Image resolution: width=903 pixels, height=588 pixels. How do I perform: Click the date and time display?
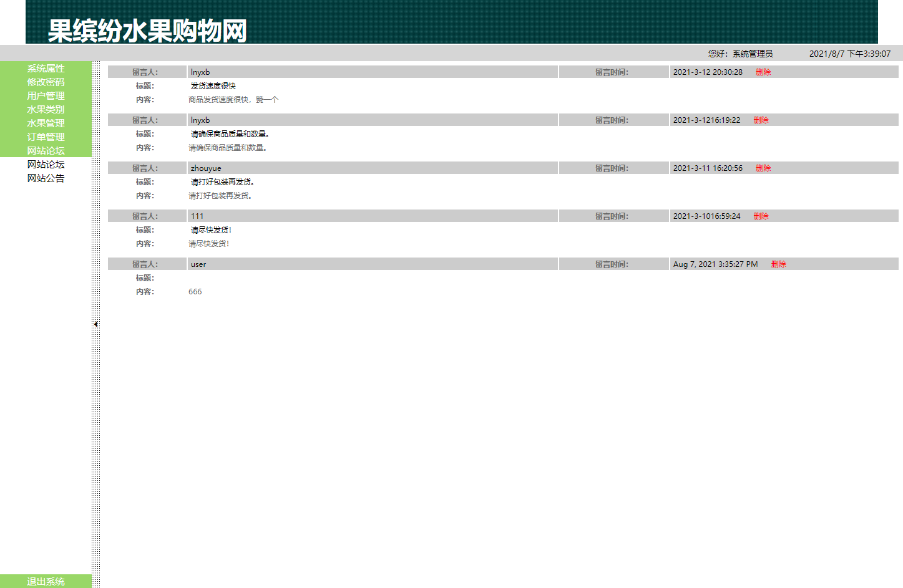pyautogui.click(x=849, y=54)
